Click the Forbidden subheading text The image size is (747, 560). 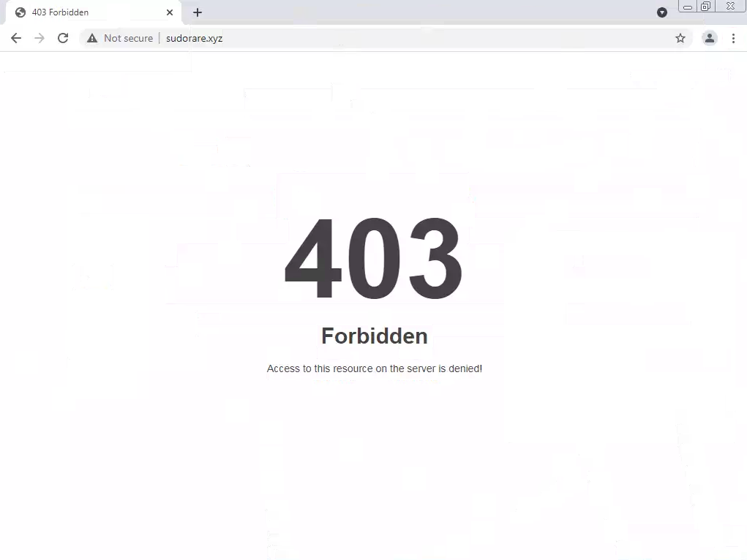pyautogui.click(x=375, y=336)
